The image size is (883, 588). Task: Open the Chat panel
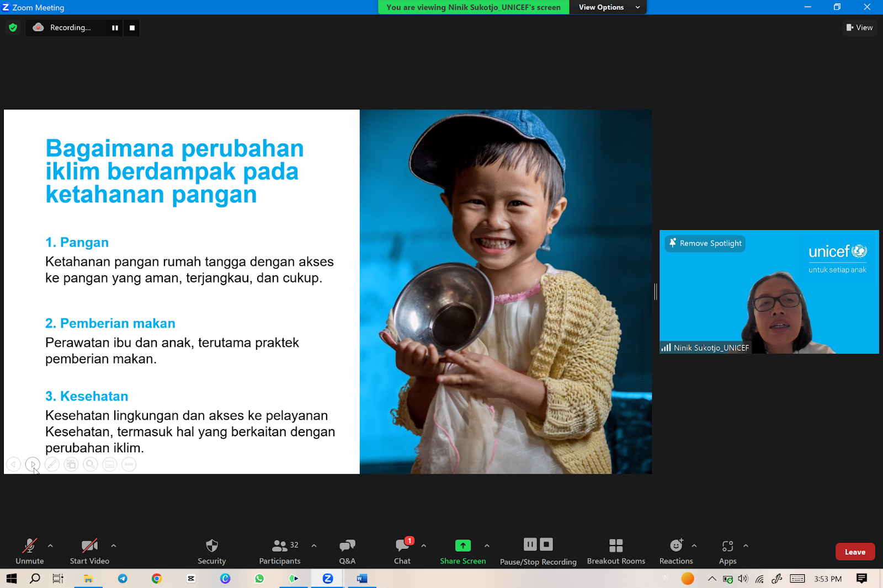402,551
